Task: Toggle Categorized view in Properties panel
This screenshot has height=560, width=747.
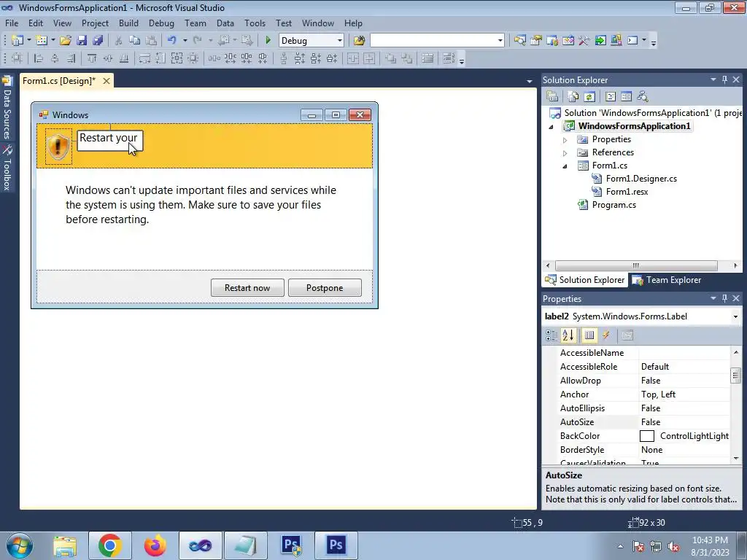Action: pyautogui.click(x=551, y=335)
